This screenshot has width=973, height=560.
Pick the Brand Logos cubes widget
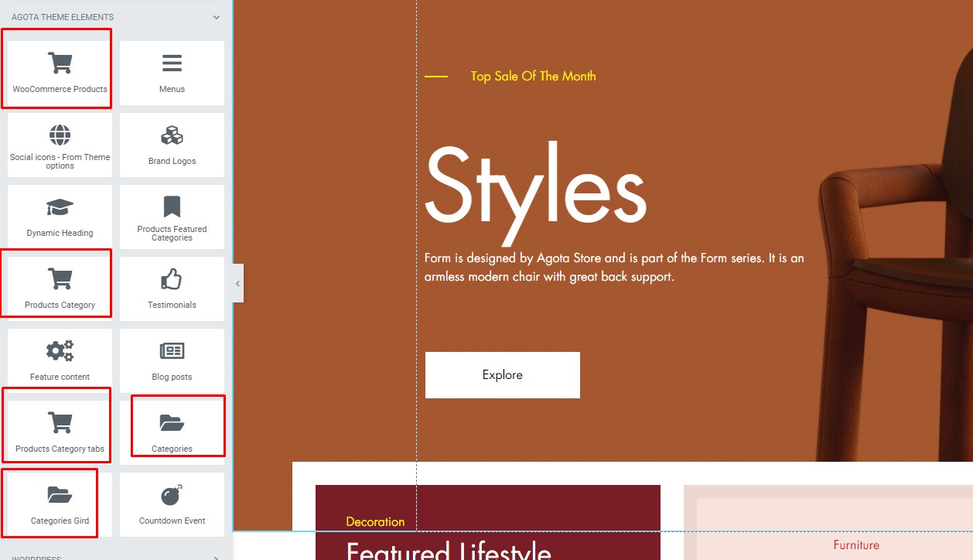172,145
